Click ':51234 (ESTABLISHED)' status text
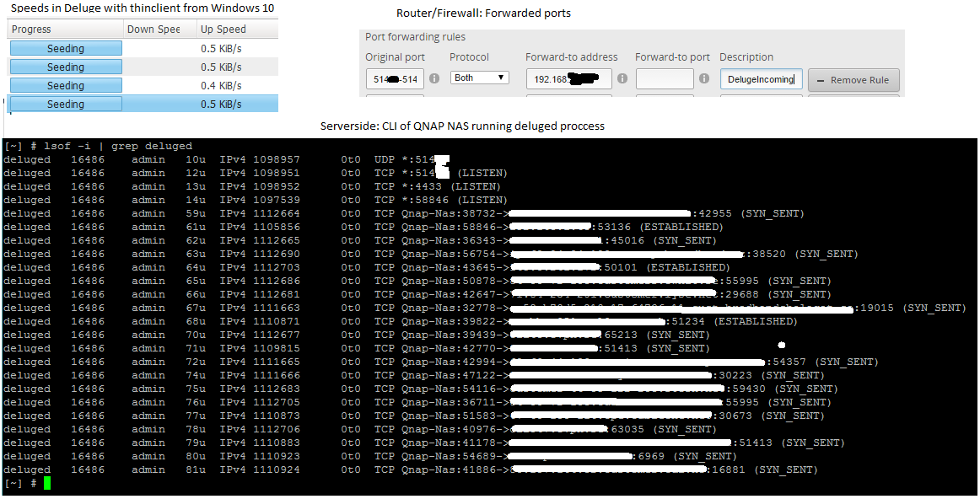This screenshot has width=980, height=499. point(731,322)
